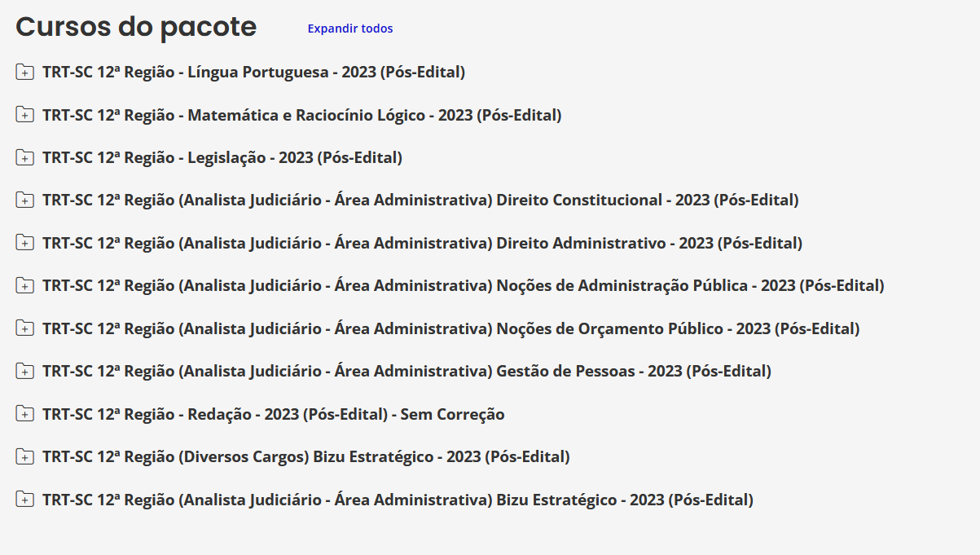Screen dimensions: 980x555
Task: Select the Direito Administrativo course title text
Action: coord(422,243)
